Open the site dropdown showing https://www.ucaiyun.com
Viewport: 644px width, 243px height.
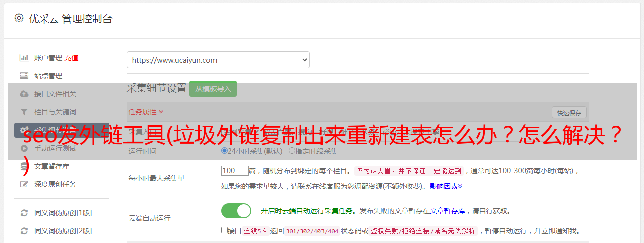pyautogui.click(x=218, y=60)
